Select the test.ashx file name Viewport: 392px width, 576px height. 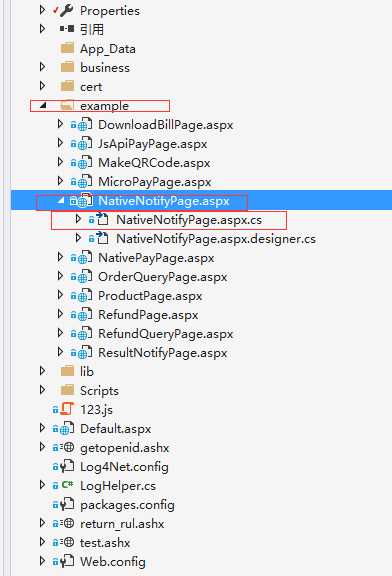pos(105,543)
